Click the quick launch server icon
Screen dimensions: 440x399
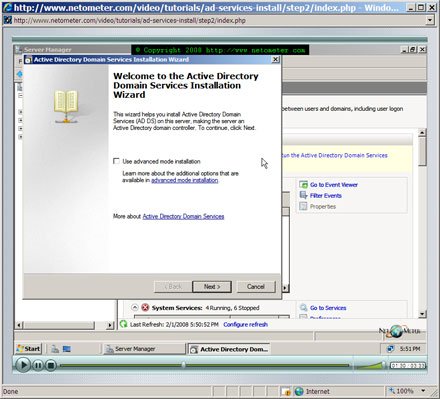pos(55,349)
